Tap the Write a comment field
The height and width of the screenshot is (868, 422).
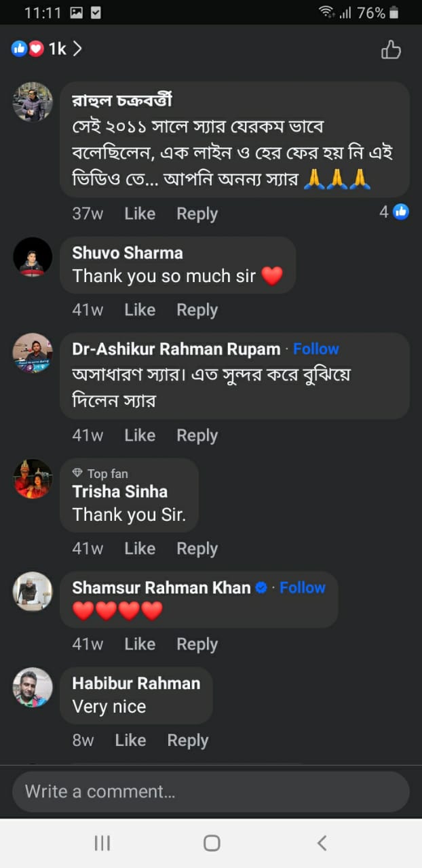(x=211, y=791)
